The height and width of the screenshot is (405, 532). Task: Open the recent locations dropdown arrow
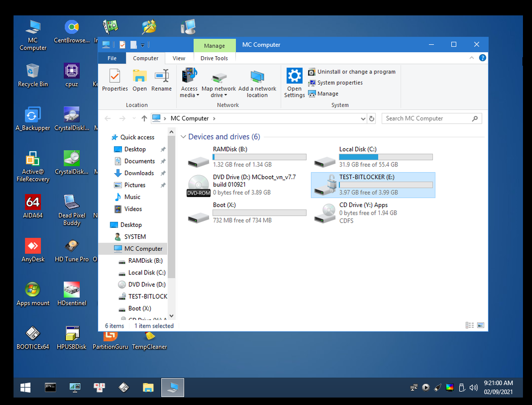click(134, 118)
